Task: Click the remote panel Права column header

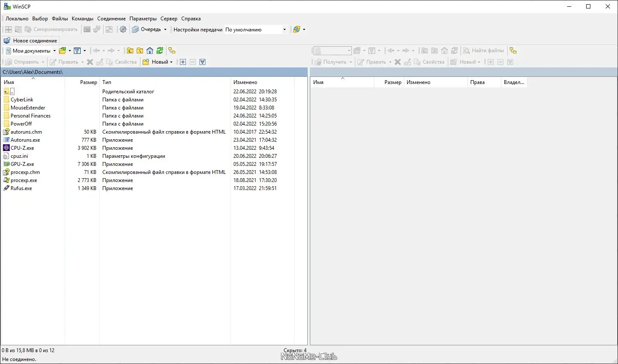Action: (x=484, y=82)
